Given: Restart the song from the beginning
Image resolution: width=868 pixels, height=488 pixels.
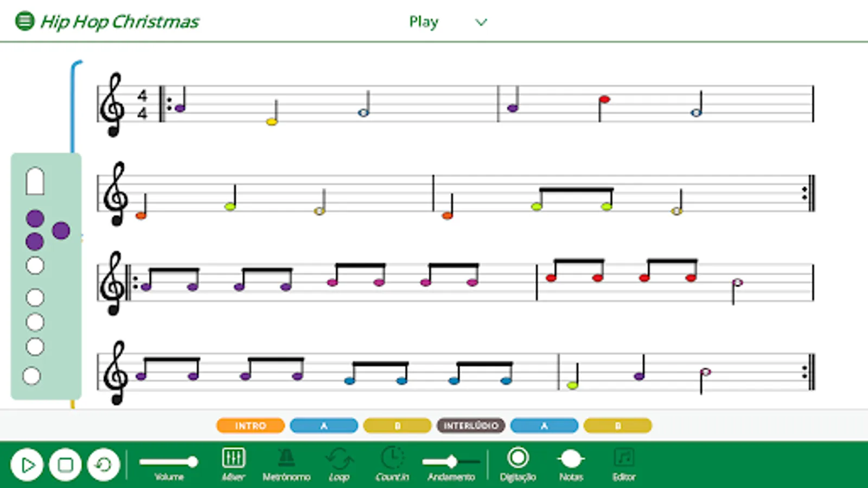Looking at the screenshot, I should (104, 465).
